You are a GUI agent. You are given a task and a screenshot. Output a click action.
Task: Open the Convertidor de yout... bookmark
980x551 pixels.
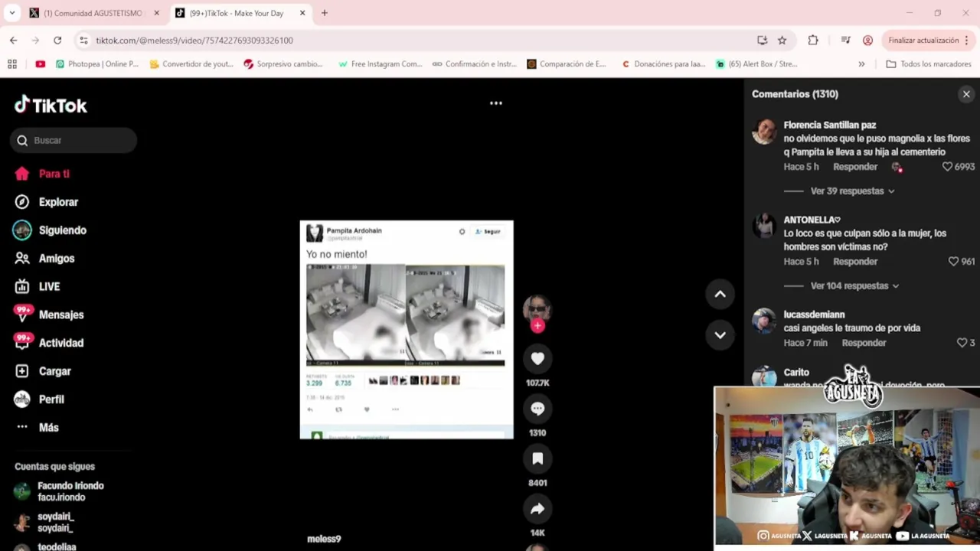[191, 64]
